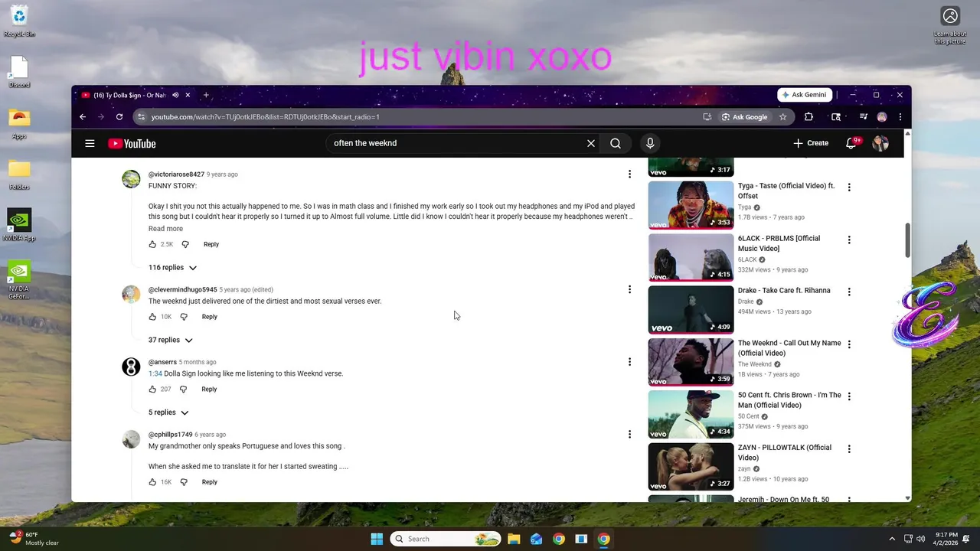The image size is (980, 551).
Task: Open the Recycle Bin desktop icon
Action: pyautogui.click(x=19, y=21)
